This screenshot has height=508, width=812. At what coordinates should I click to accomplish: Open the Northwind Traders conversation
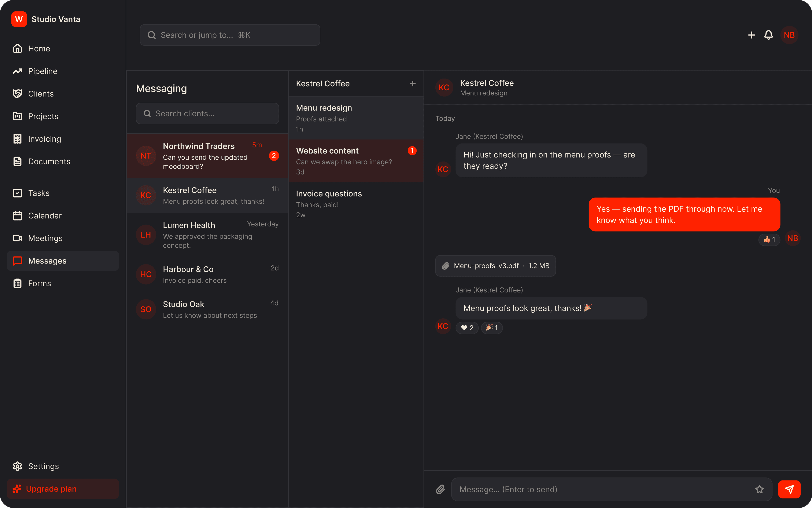207,156
